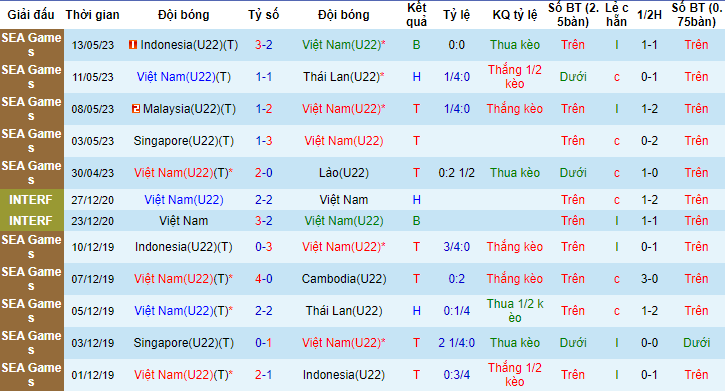The image size is (725, 391).
Task: Click Việt Nam home team on 23/12/20
Action: pos(184,221)
